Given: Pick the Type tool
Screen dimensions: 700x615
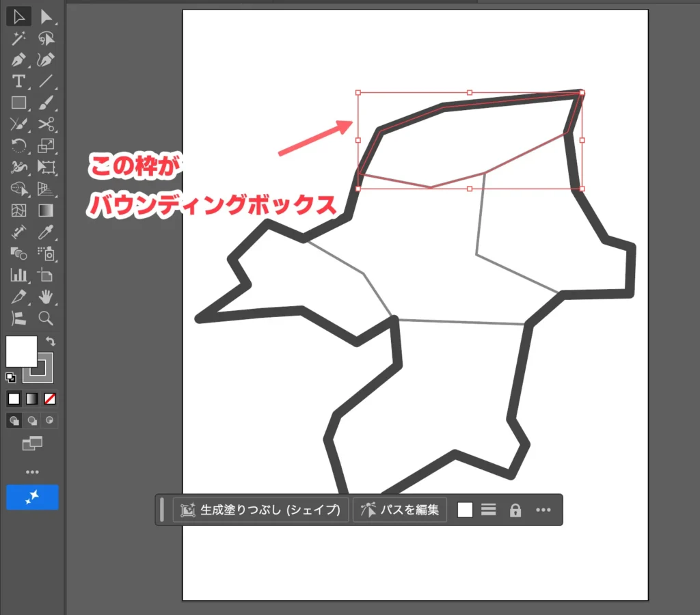Looking at the screenshot, I should 18,81.
